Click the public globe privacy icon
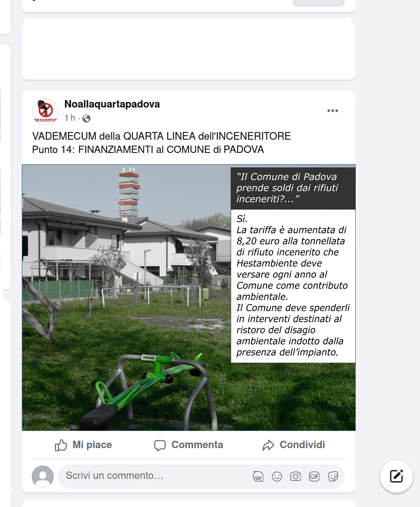 point(86,118)
